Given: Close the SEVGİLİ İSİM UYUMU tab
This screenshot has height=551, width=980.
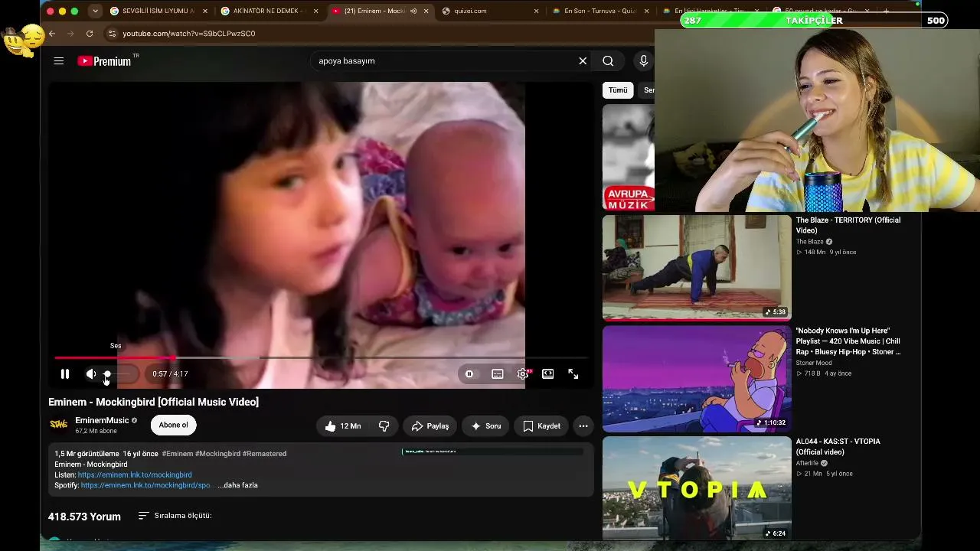Looking at the screenshot, I should 205,11.
